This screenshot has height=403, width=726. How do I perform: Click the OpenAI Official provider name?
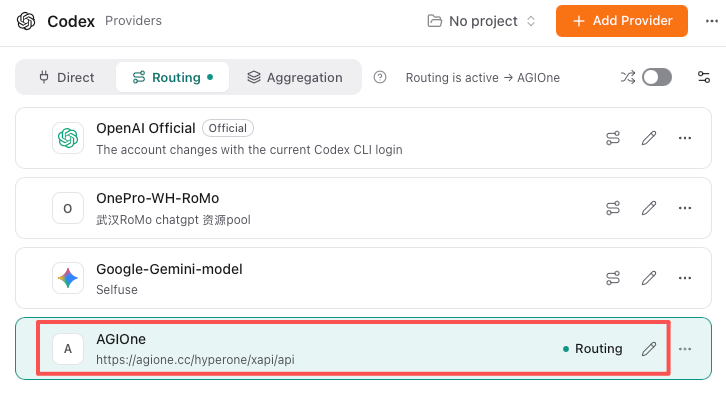146,128
